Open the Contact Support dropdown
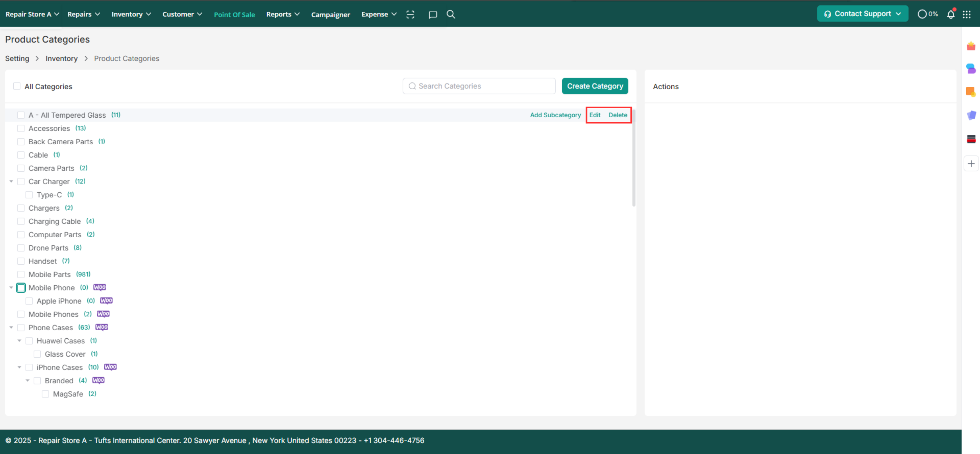980x454 pixels. coord(862,14)
